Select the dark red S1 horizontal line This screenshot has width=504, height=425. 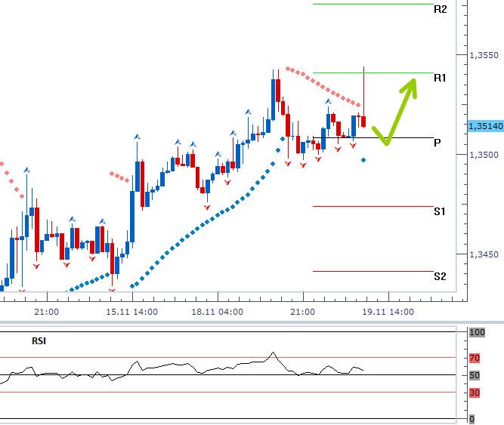pos(373,206)
